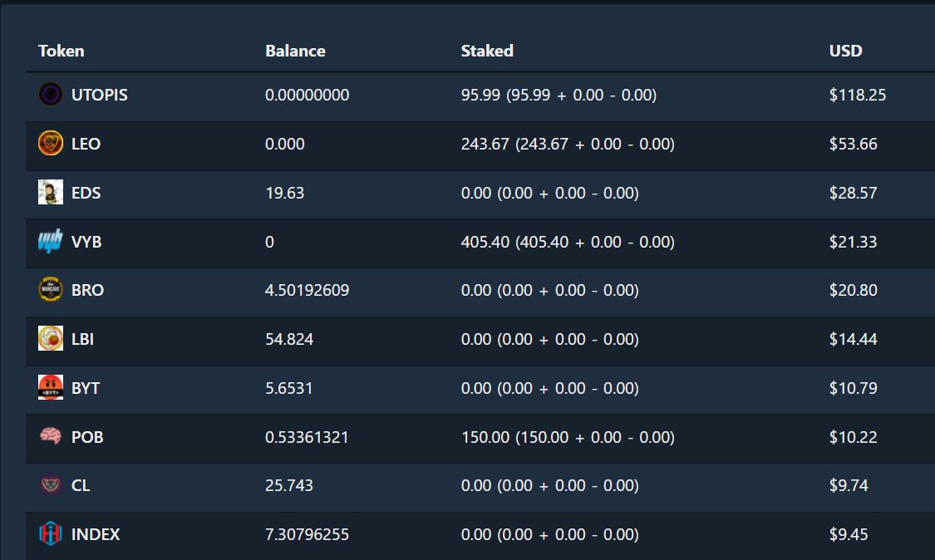Click the UTOPIS token icon
The width and height of the screenshot is (935, 560).
tap(51, 94)
